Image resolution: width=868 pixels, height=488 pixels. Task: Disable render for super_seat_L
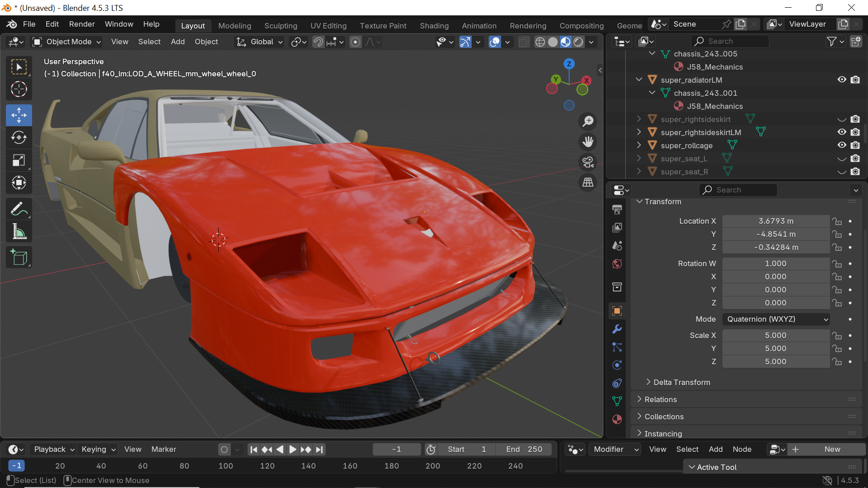pos(855,159)
